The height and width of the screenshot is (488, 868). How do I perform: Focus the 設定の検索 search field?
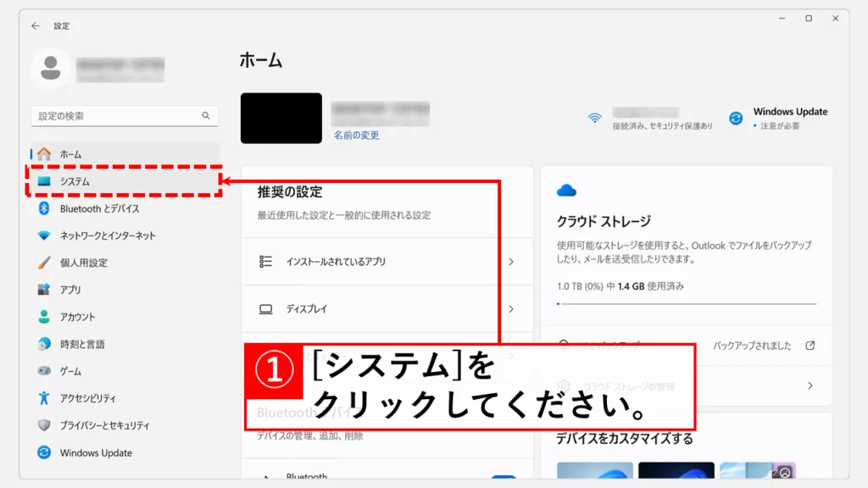pos(125,115)
